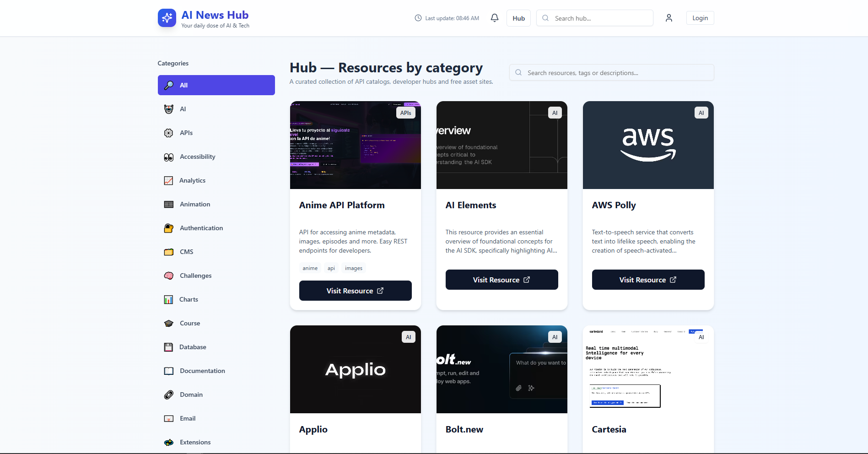Select the All category filter
The width and height of the screenshot is (868, 454).
pyautogui.click(x=216, y=85)
